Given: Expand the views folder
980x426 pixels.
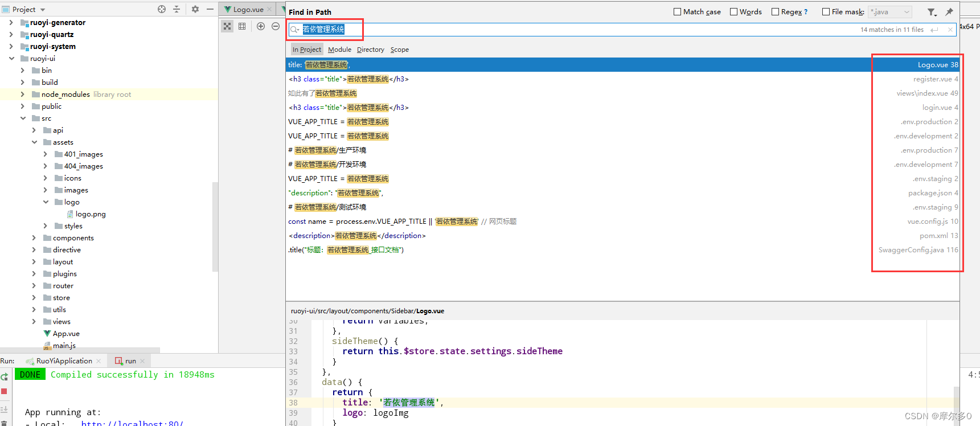Looking at the screenshot, I should (34, 322).
